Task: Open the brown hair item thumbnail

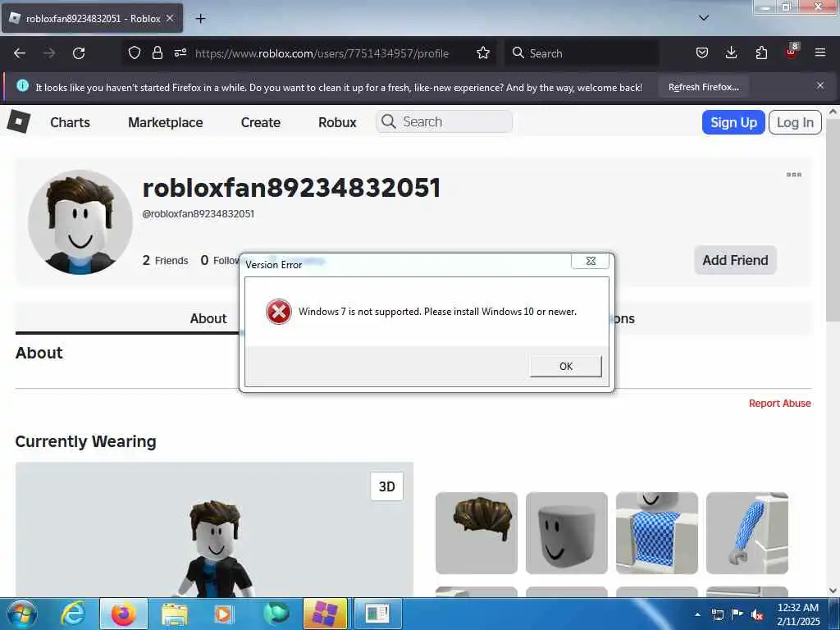Action: pyautogui.click(x=477, y=533)
